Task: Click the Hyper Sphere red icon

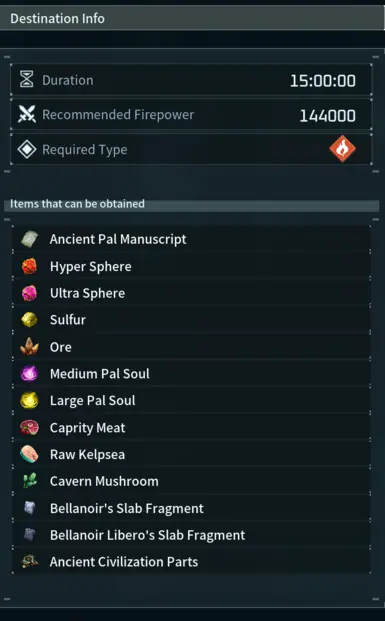Action: [29, 266]
